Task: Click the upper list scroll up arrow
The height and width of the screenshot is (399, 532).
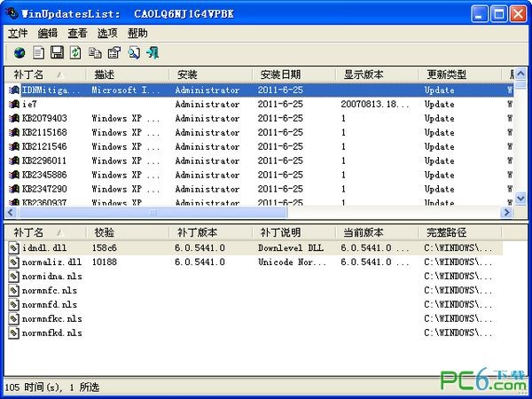Action: tap(520, 74)
